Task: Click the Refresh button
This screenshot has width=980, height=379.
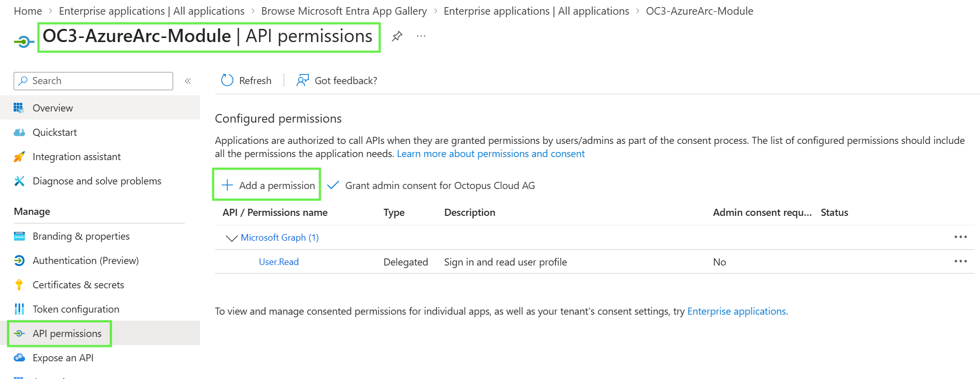Action: click(247, 81)
